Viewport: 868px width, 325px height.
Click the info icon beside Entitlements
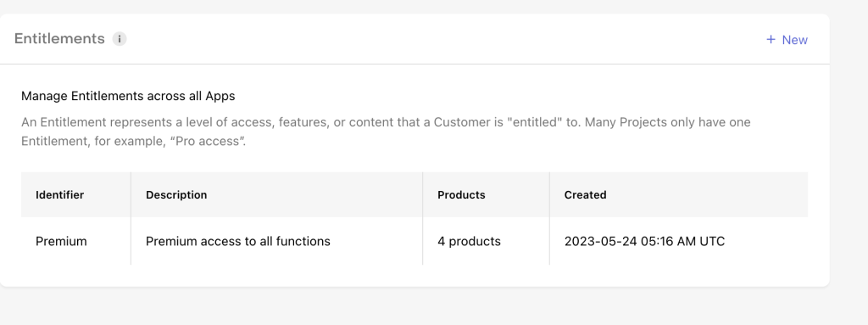point(120,39)
